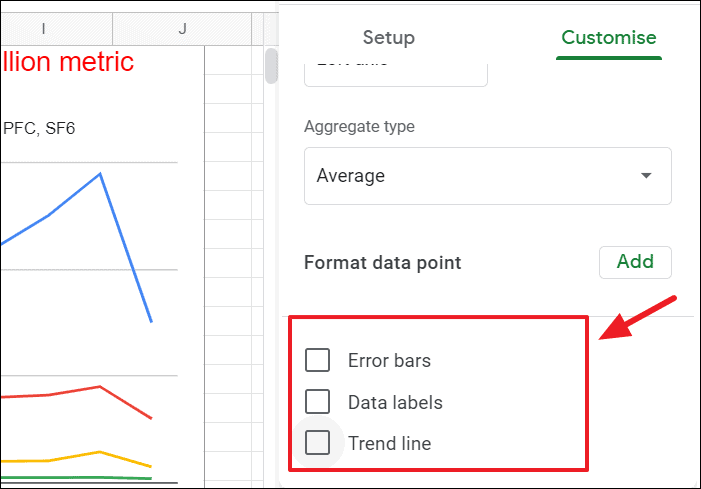
Task: Tick the Data labels checkbox
Action: [317, 402]
